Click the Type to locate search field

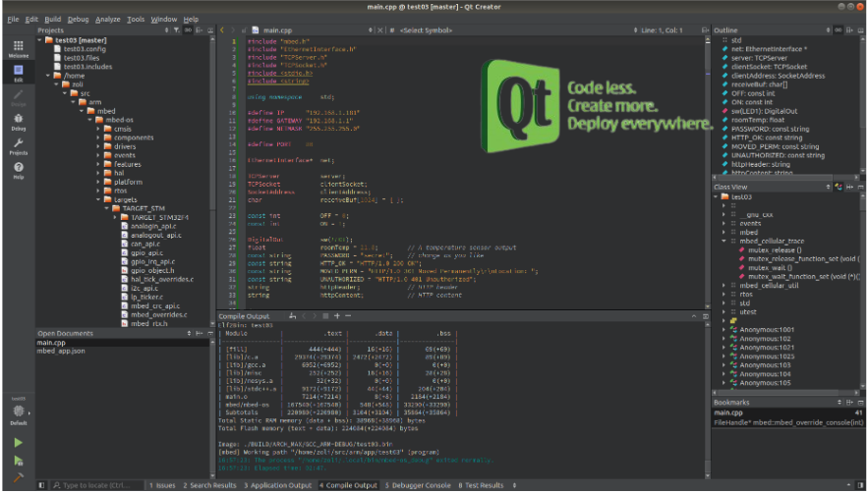(97, 485)
